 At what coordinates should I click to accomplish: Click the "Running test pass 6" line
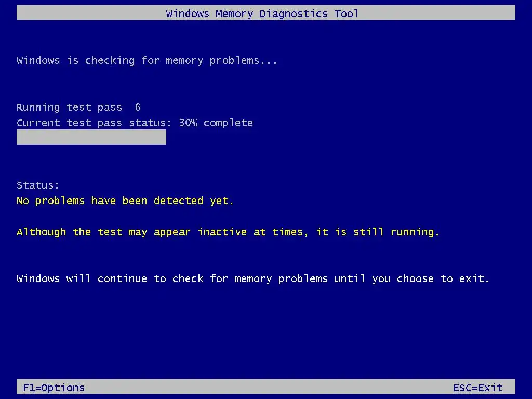(79, 108)
